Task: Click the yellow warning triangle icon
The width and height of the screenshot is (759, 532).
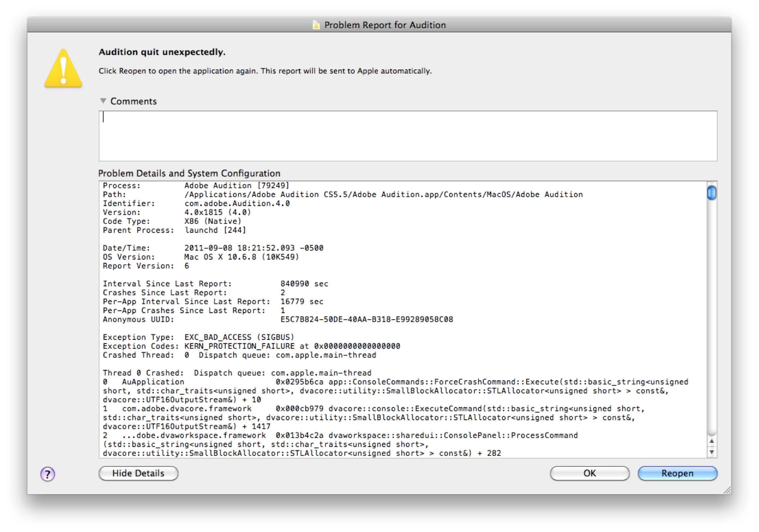Action: 63,69
